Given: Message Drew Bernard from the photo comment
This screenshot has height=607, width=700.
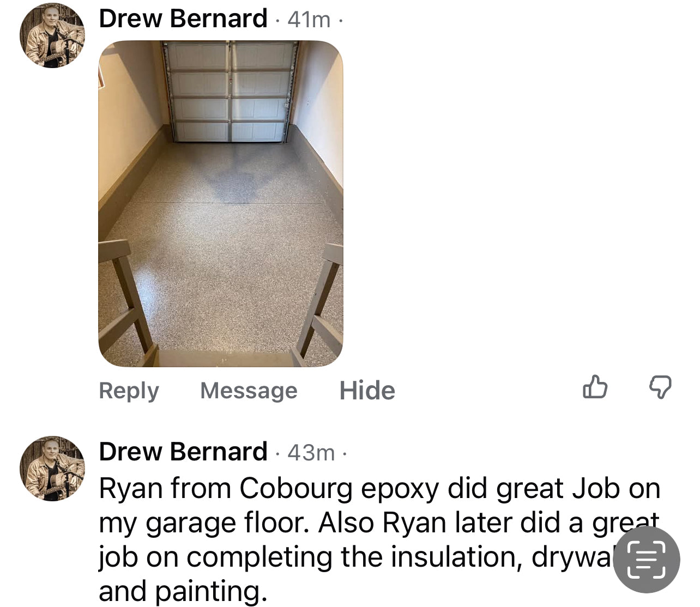Looking at the screenshot, I should tap(249, 391).
